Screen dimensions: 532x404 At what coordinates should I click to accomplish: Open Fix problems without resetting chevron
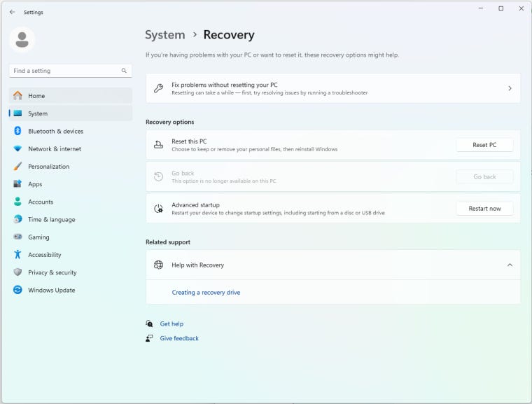[509, 88]
